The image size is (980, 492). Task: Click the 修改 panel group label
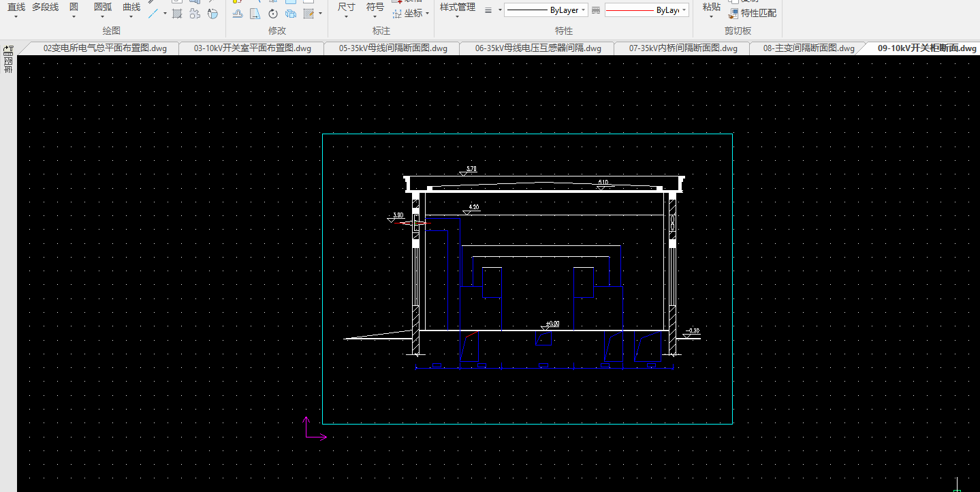[277, 31]
